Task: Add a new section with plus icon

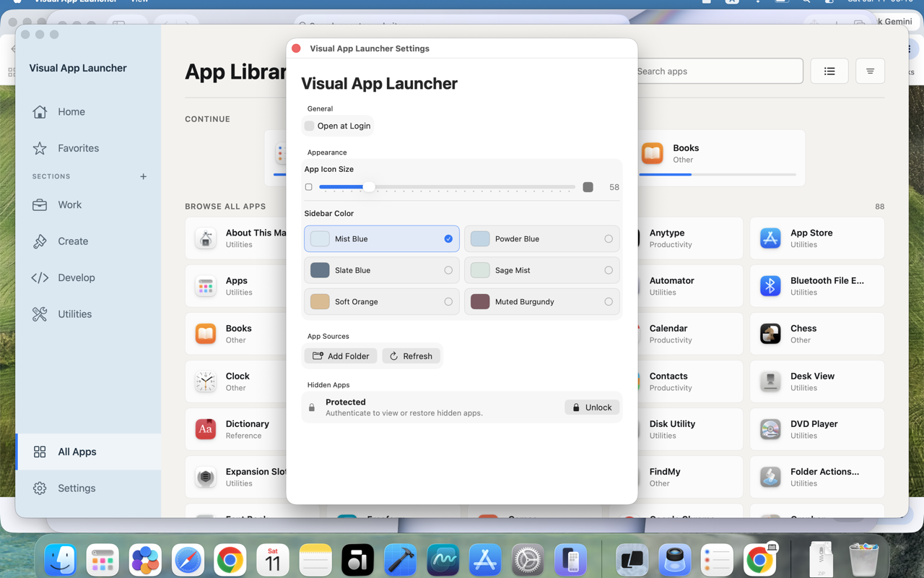Action: [x=143, y=176]
